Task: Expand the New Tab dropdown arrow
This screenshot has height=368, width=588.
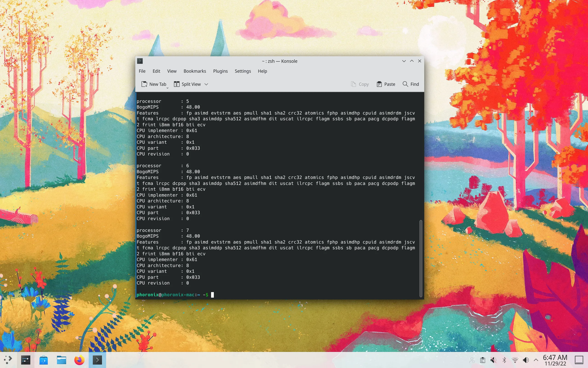Action: point(167,88)
